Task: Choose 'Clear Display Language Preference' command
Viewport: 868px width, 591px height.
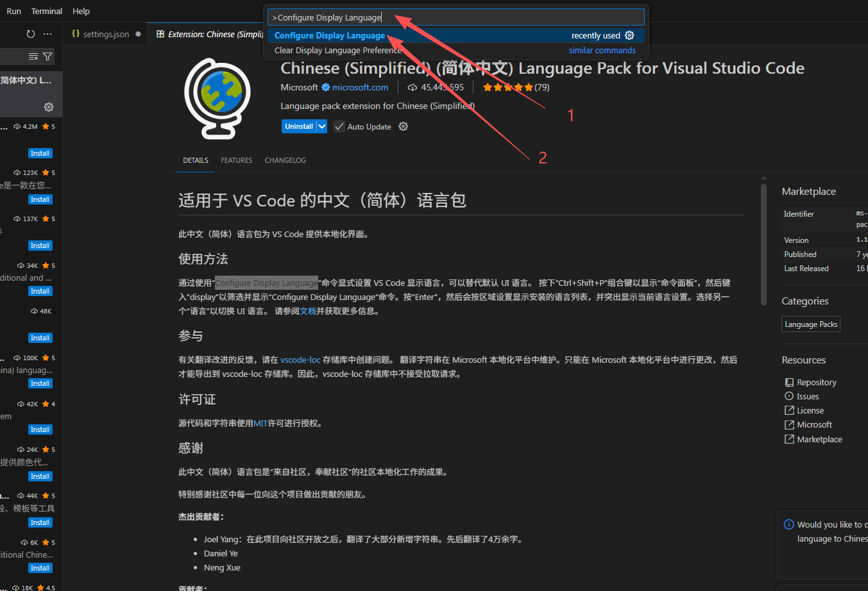Action: pos(456,50)
